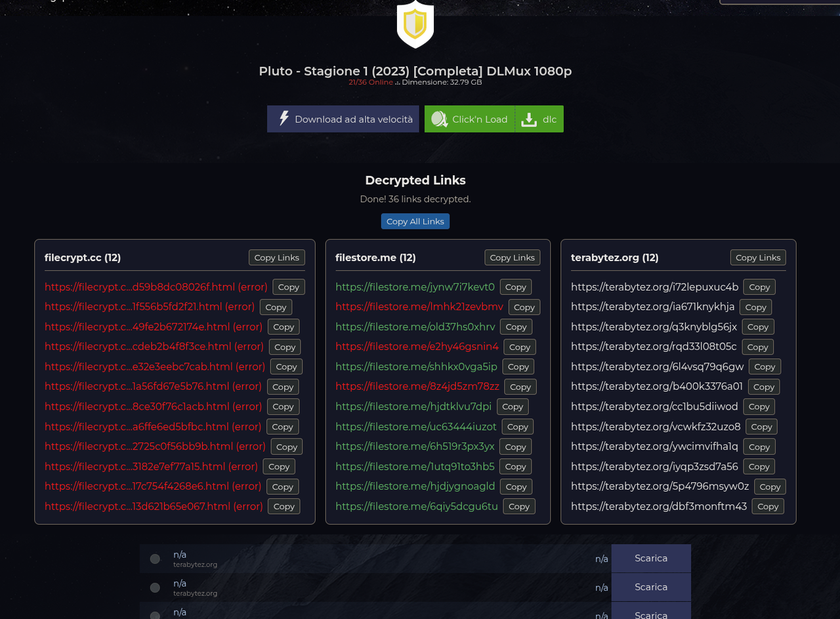The width and height of the screenshot is (840, 619).
Task: Click the "terabytez.org (12)" group heading
Action: [615, 257]
